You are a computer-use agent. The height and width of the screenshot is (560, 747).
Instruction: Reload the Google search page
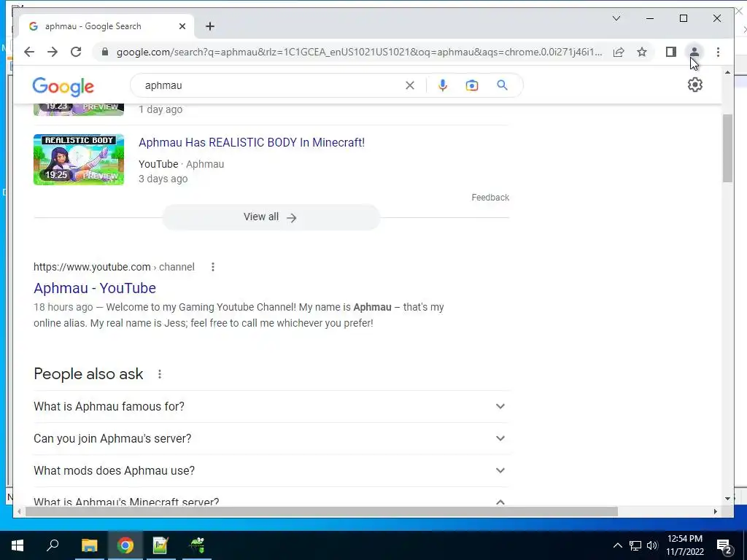point(76,52)
